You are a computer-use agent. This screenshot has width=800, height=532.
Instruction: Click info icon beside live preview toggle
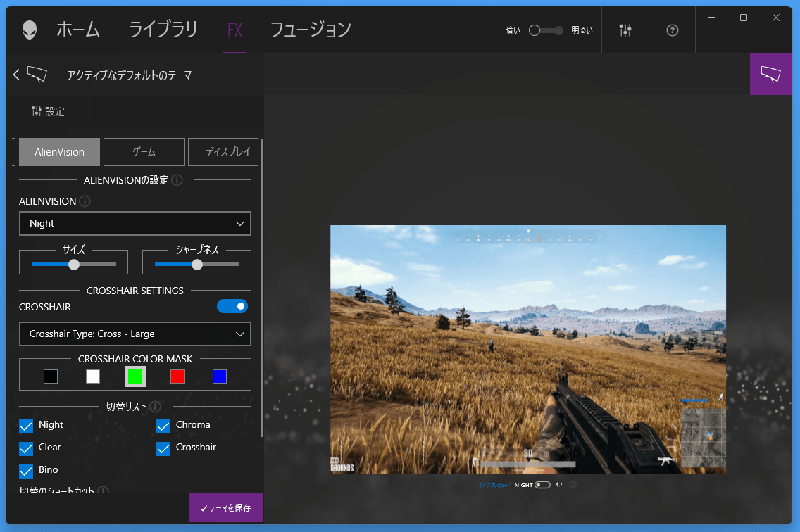point(573,485)
